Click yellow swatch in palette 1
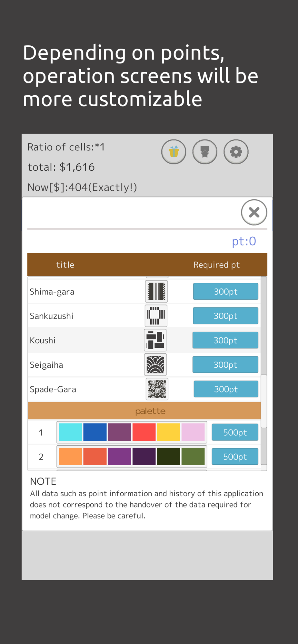This screenshot has width=298, height=644. [x=169, y=432]
